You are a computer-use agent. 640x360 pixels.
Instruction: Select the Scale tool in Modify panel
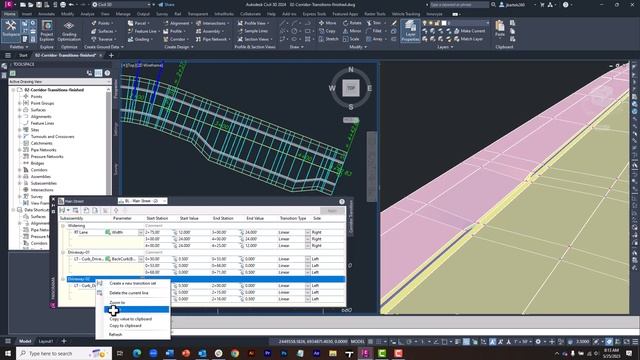coord(351,39)
